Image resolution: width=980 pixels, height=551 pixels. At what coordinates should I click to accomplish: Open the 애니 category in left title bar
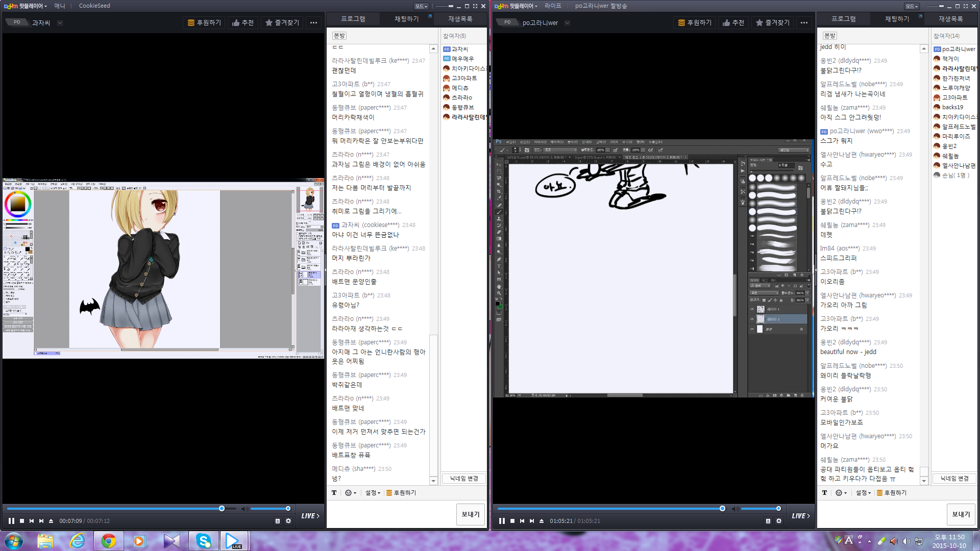[x=60, y=6]
